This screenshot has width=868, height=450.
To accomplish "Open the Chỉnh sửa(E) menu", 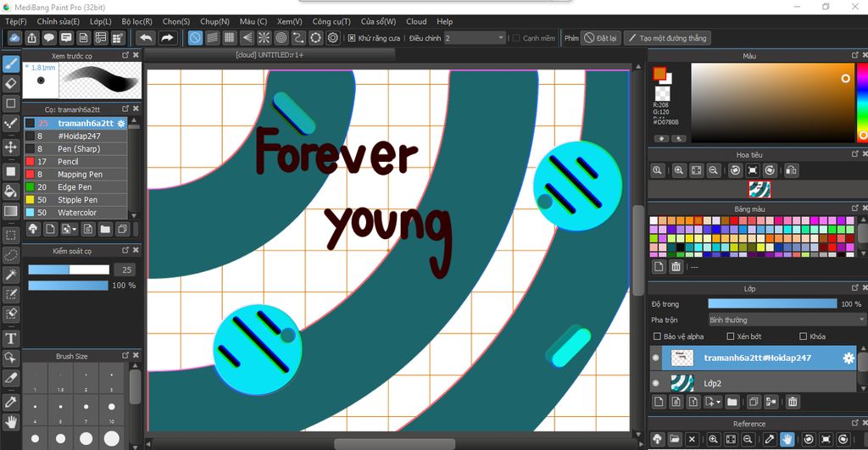I will pos(58,21).
